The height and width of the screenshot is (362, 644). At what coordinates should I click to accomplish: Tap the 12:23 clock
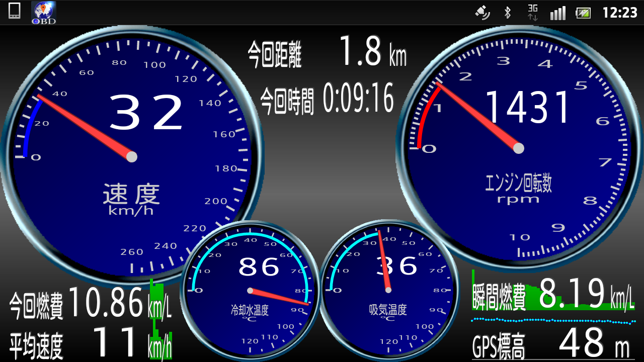point(620,13)
